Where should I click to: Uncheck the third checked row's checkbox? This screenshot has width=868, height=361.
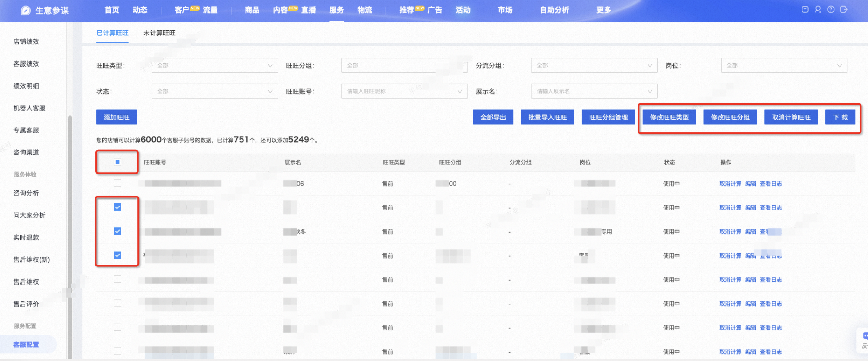117,255
